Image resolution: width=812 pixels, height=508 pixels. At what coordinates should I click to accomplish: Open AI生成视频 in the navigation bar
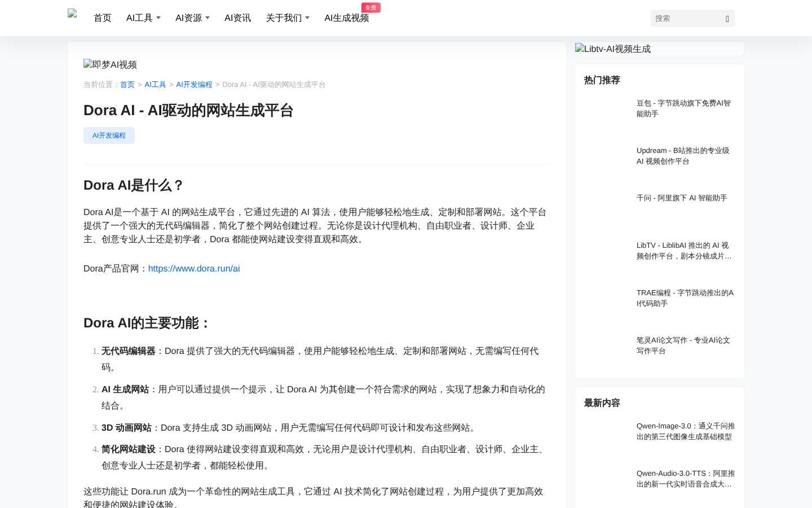tap(346, 18)
